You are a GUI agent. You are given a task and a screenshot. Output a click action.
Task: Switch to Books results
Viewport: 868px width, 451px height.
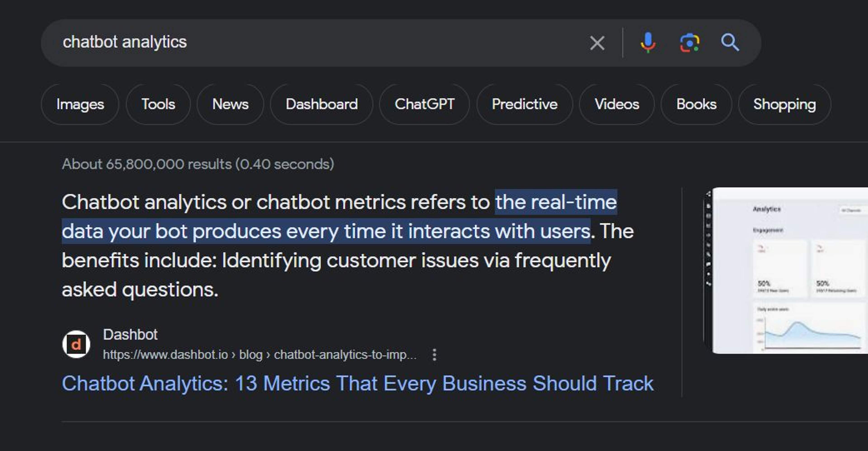696,104
